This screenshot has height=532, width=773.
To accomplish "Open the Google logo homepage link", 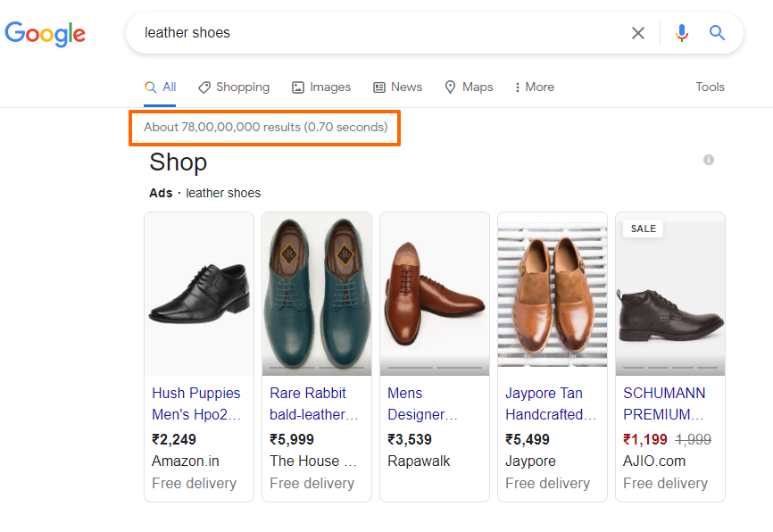I will [x=45, y=34].
